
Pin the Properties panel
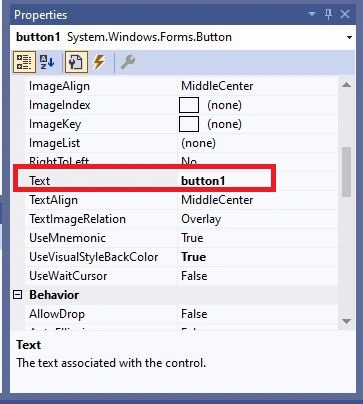(328, 14)
